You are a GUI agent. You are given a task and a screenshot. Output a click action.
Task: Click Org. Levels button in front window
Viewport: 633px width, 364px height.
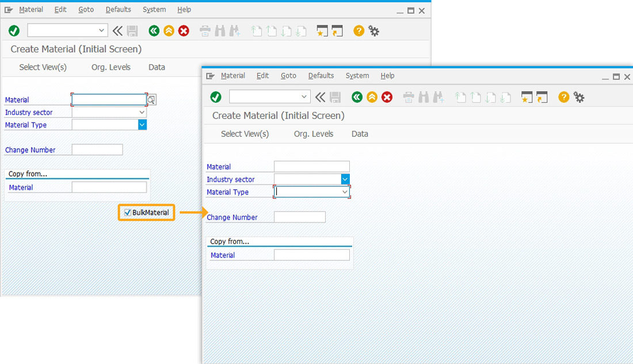coord(314,134)
